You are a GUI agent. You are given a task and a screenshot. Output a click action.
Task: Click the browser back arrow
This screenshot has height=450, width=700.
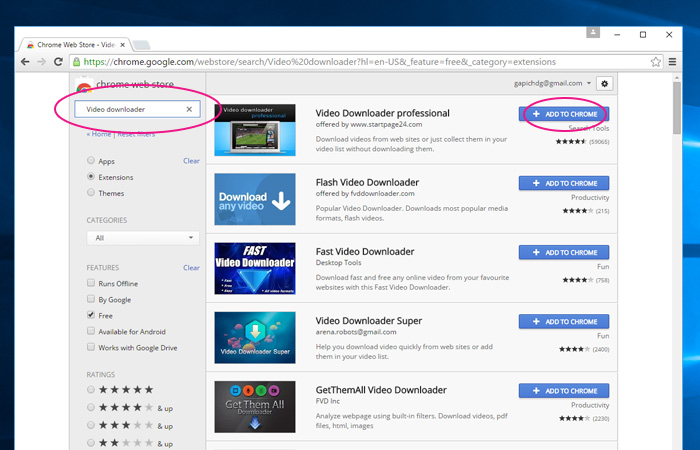[25, 62]
